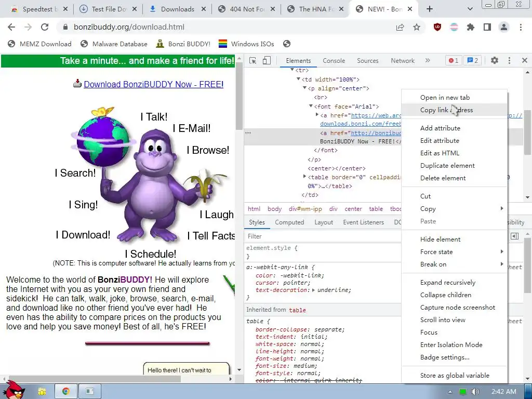Share this page icon in address bar

pos(400,27)
